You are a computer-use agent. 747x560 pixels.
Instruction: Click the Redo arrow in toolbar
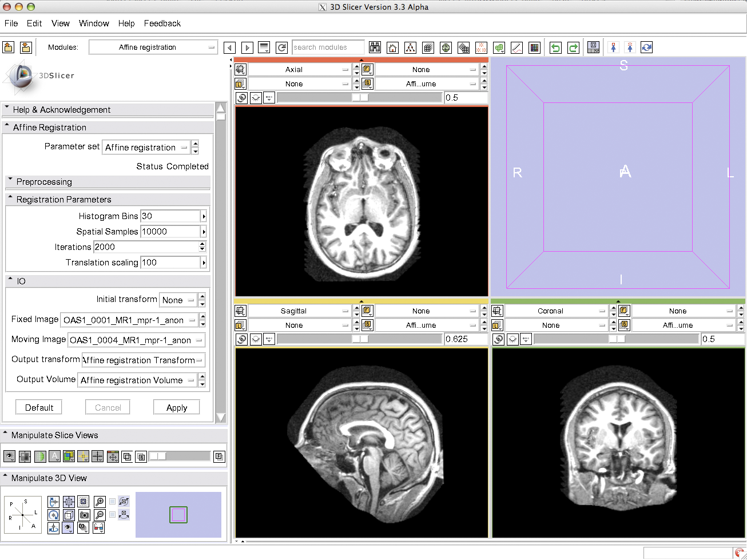coord(573,47)
